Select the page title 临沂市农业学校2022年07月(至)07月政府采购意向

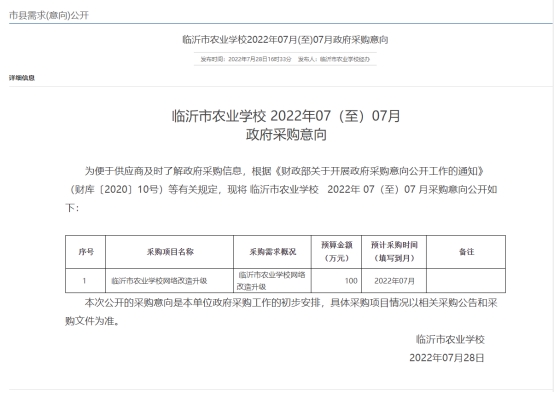tap(285, 40)
